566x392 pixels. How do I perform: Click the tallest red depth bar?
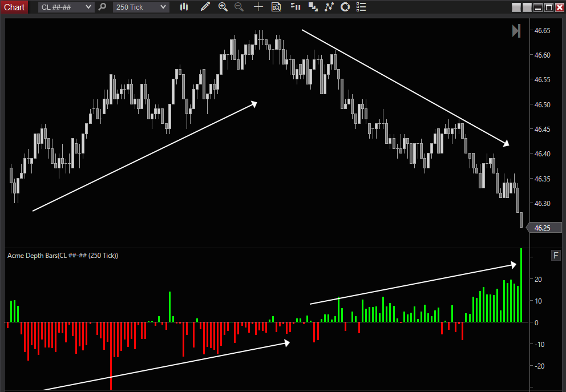pos(111,356)
